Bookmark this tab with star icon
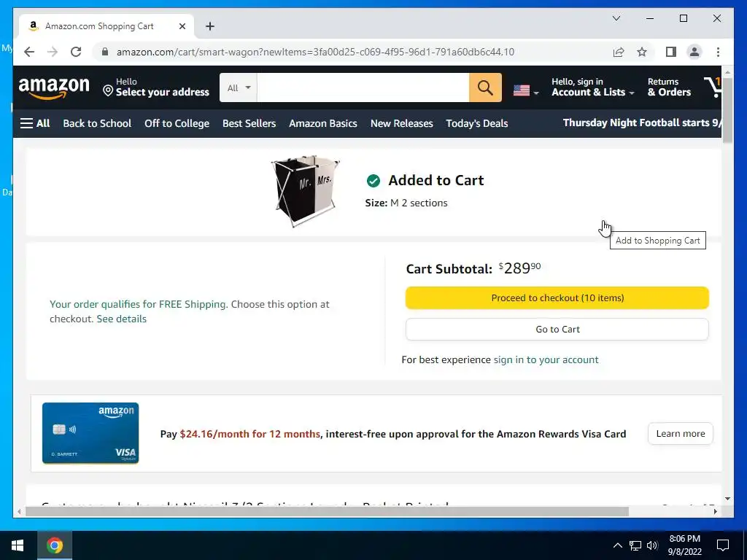Viewport: 747px width, 560px height. pyautogui.click(x=642, y=52)
